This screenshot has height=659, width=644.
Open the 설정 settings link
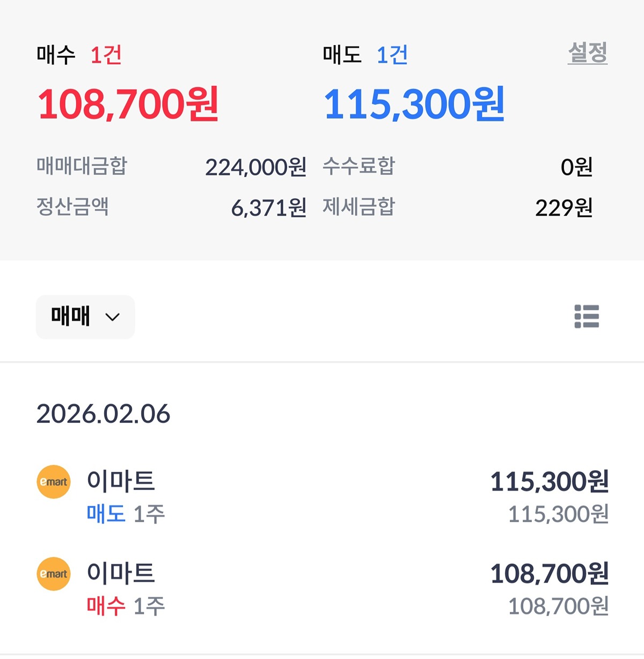pos(587,53)
